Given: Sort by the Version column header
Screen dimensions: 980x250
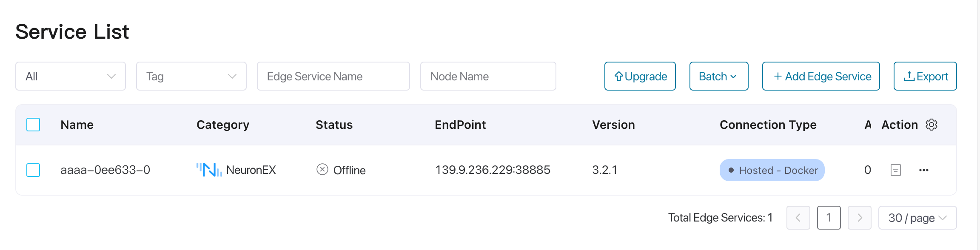Looking at the screenshot, I should click(x=613, y=125).
